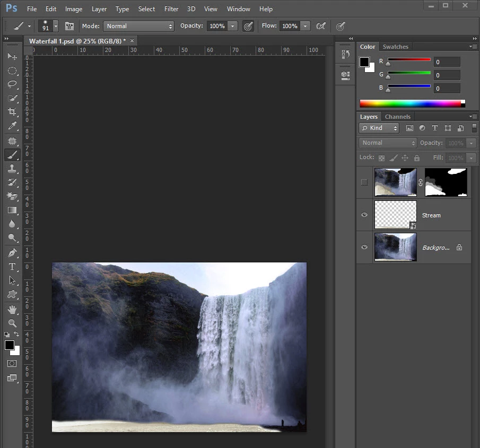Image resolution: width=480 pixels, height=448 pixels.
Task: Hide the Stream layer
Action: pos(364,215)
